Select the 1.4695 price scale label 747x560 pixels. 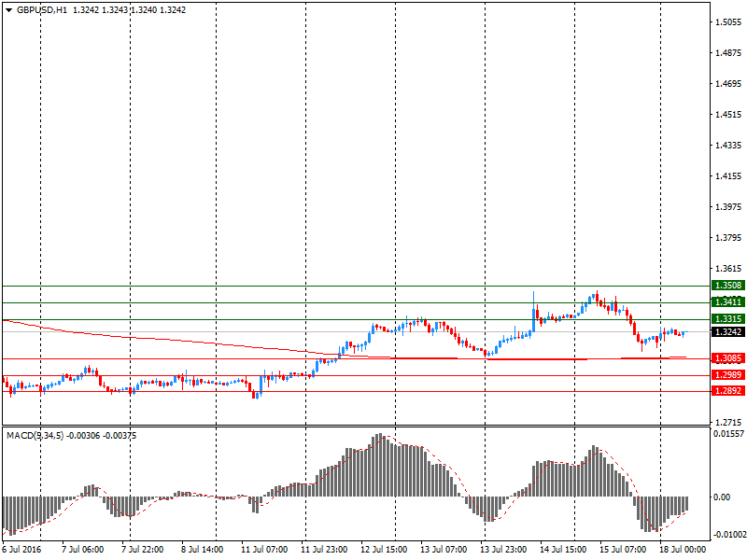click(728, 84)
